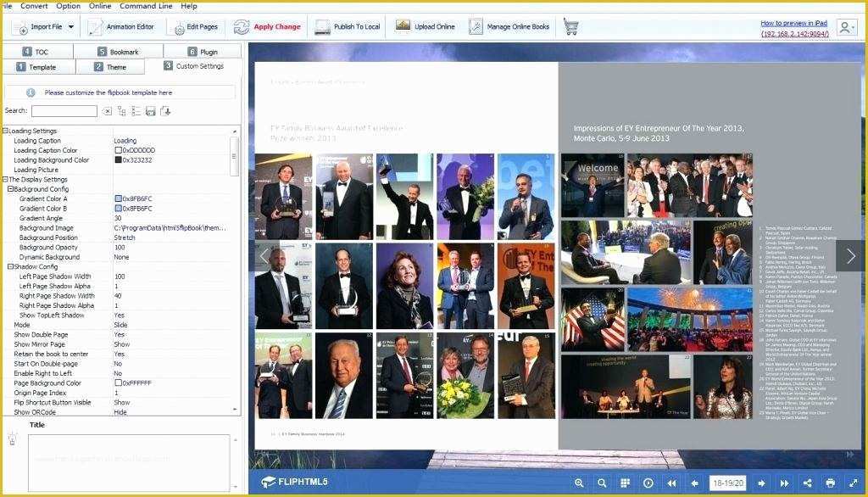The image size is (868, 497).
Task: Click the save settings icon
Action: 151,111
